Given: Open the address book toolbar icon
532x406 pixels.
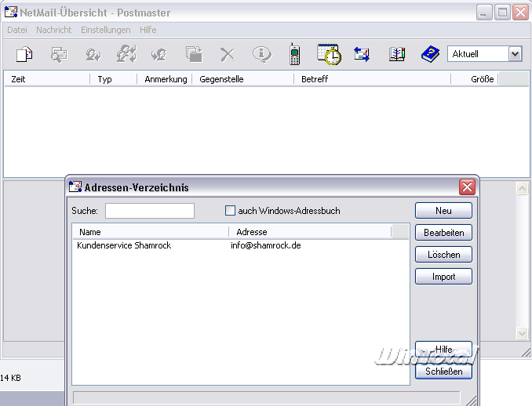Looking at the screenshot, I should [x=397, y=54].
